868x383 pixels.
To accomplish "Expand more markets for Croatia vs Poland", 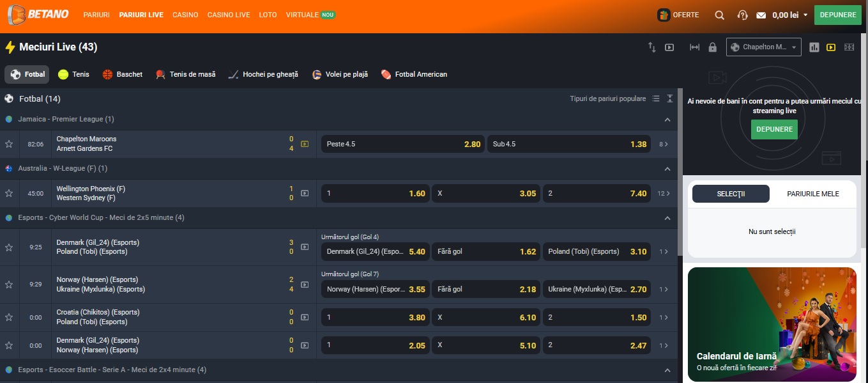I will 664,318.
